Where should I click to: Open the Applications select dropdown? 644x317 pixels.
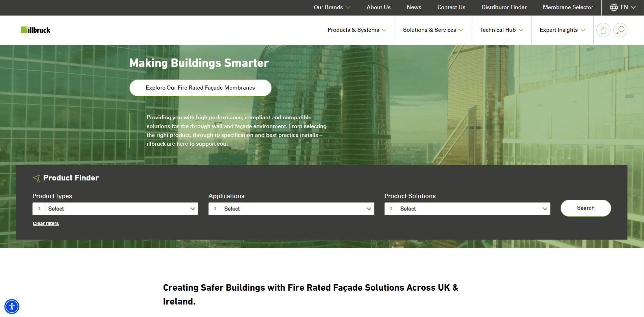point(291,209)
